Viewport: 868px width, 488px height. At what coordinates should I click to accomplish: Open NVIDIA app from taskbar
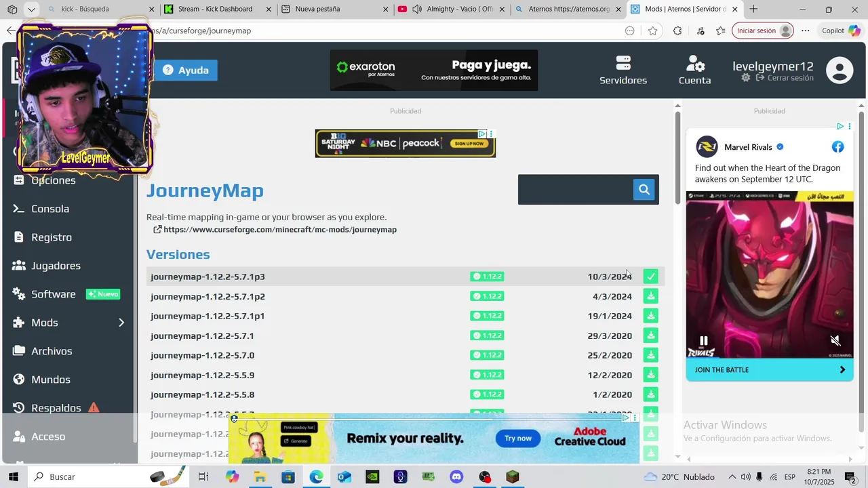click(372, 477)
